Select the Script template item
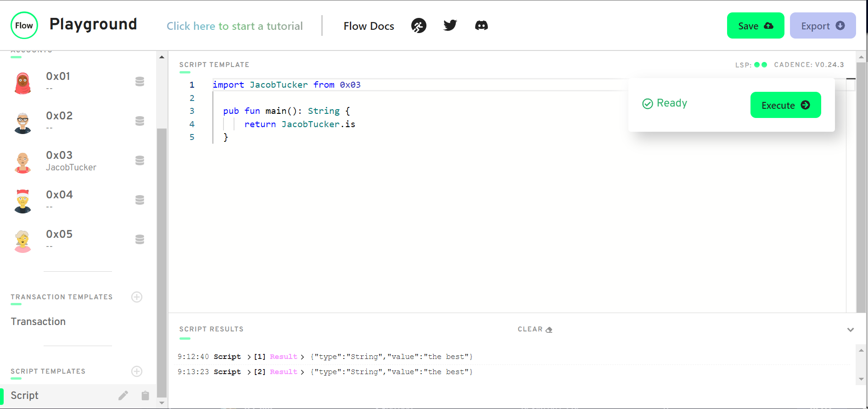Screen dimensions: 868x409 78,395
